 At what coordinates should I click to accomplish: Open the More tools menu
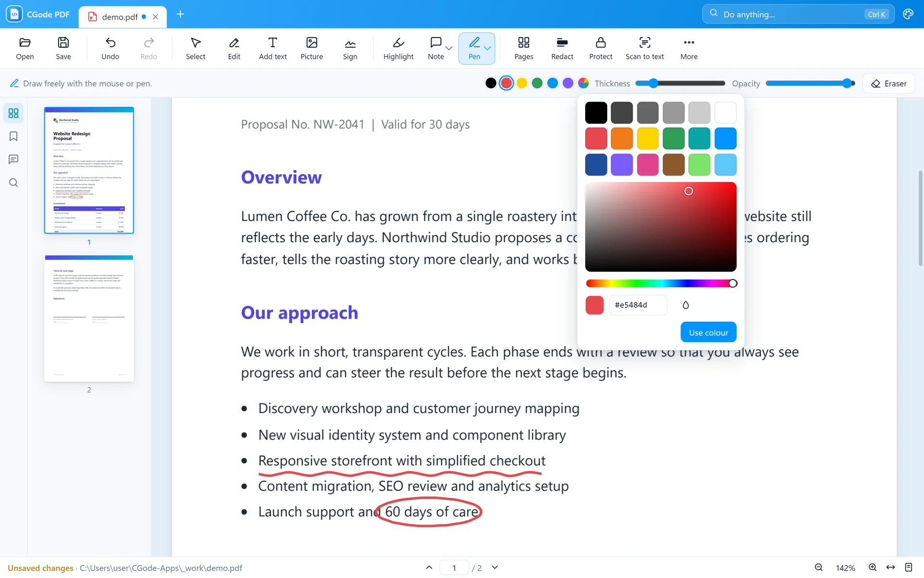[x=689, y=48]
